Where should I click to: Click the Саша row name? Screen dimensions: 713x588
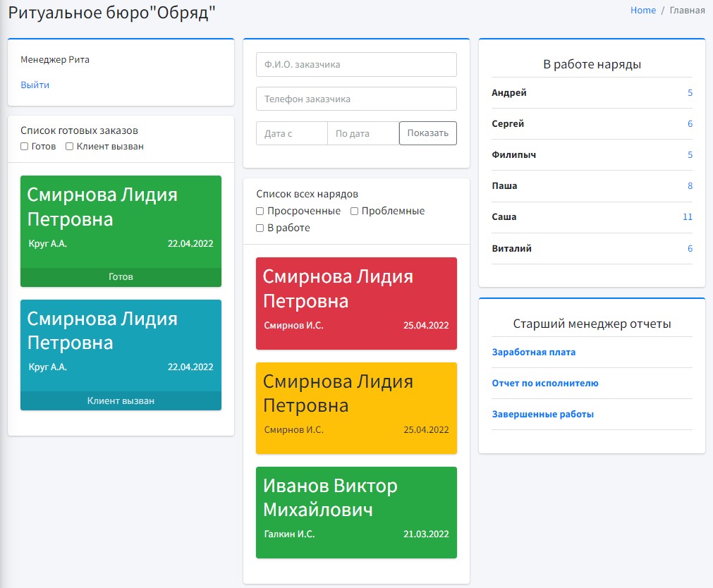coord(504,217)
